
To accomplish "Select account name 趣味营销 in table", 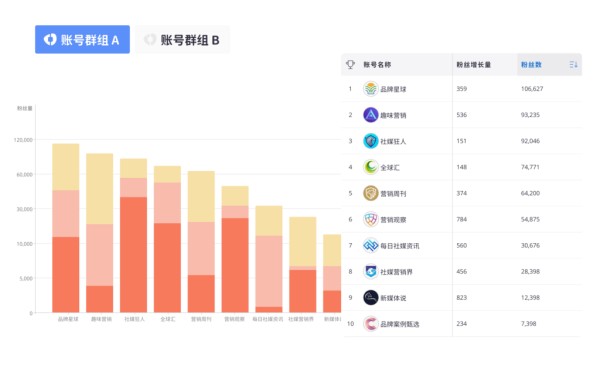I will point(393,115).
